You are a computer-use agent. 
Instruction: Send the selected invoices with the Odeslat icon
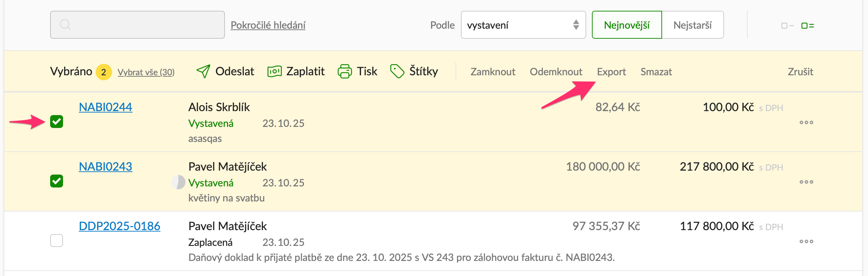click(x=203, y=71)
